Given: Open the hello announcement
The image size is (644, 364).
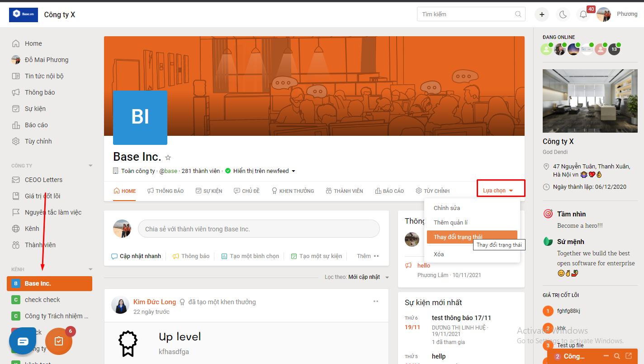Looking at the screenshot, I should tap(424, 266).
